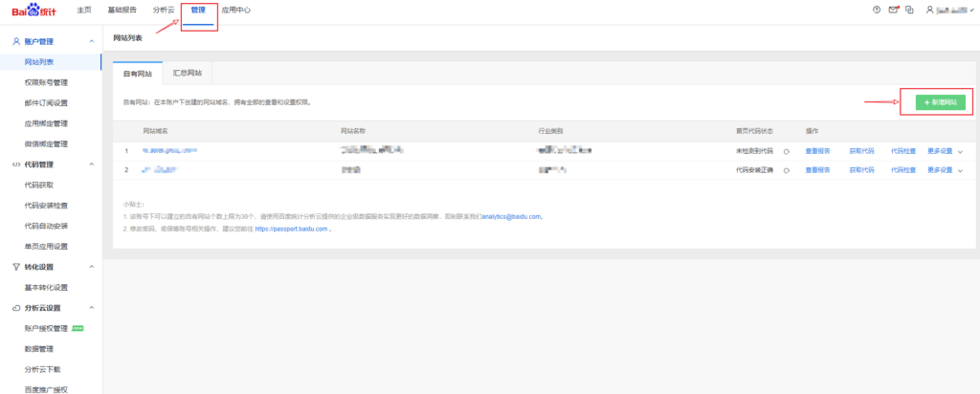
Task: Click the 行业类别 column header
Action: coord(550,131)
